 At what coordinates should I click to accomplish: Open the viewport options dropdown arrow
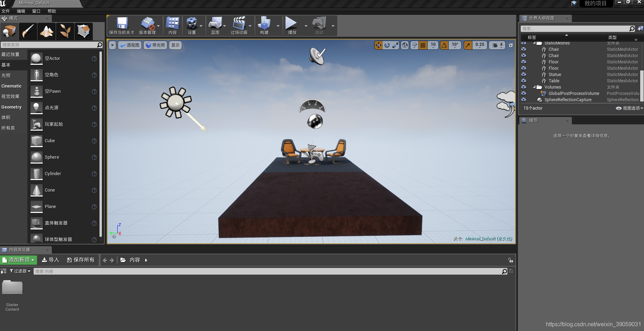[112, 45]
